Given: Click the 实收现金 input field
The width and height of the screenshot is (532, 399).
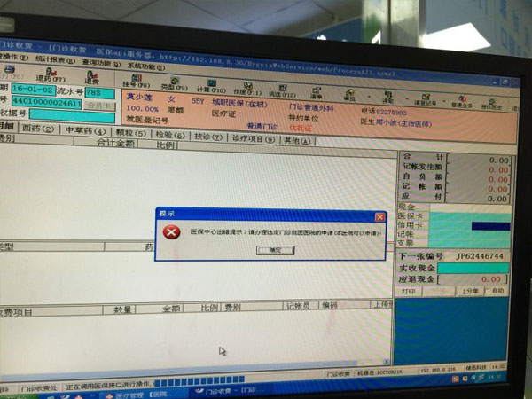Looking at the screenshot, I should pyautogui.click(x=479, y=267).
